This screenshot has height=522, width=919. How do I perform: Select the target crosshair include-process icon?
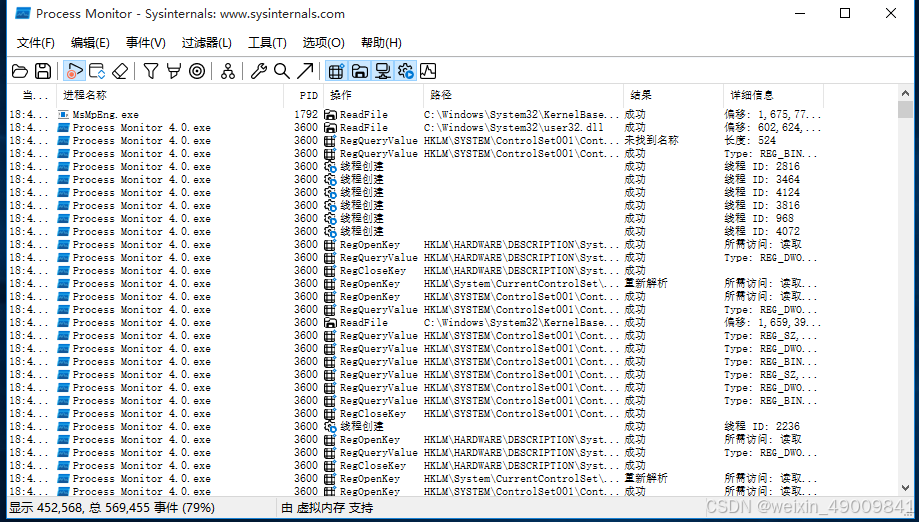pos(197,71)
